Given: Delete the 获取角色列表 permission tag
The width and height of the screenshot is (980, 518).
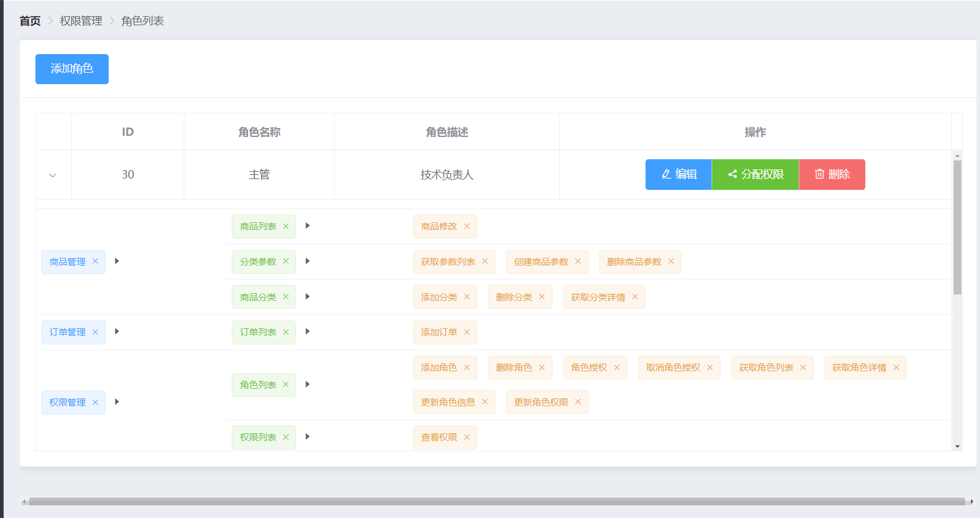Looking at the screenshot, I should 803,367.
